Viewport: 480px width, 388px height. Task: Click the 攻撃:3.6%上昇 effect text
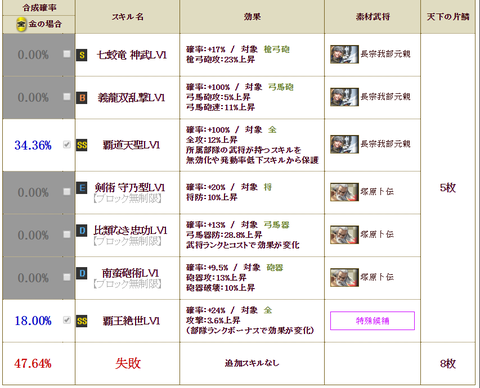tap(213, 320)
